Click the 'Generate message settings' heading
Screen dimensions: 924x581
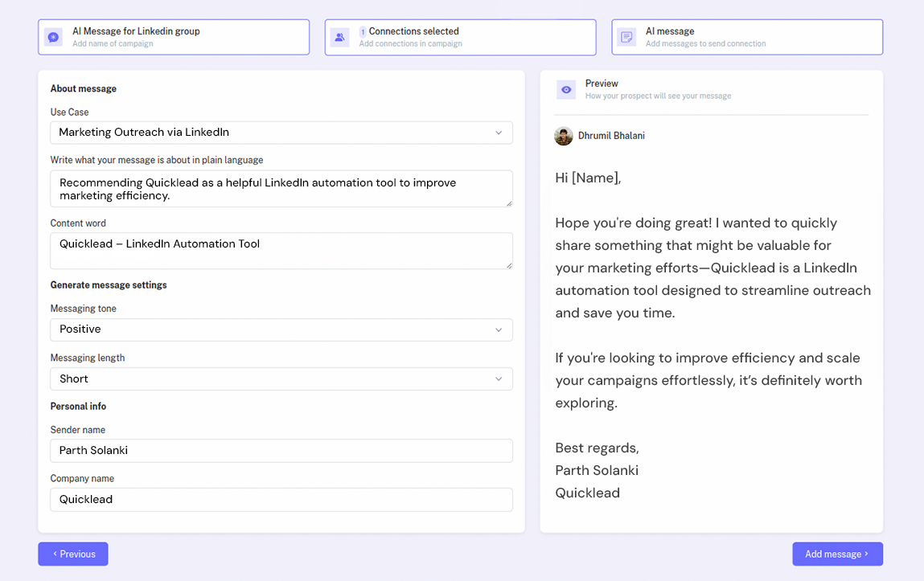[109, 285]
